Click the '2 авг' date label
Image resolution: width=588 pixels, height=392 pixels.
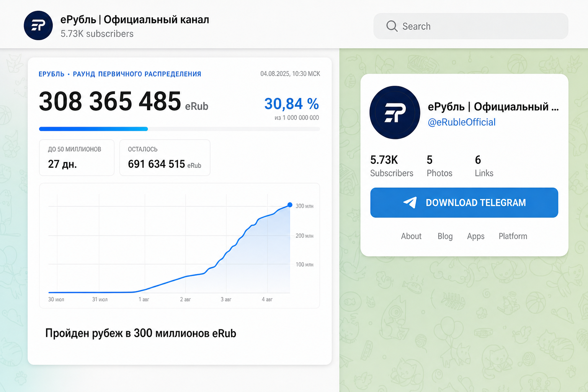tap(185, 299)
